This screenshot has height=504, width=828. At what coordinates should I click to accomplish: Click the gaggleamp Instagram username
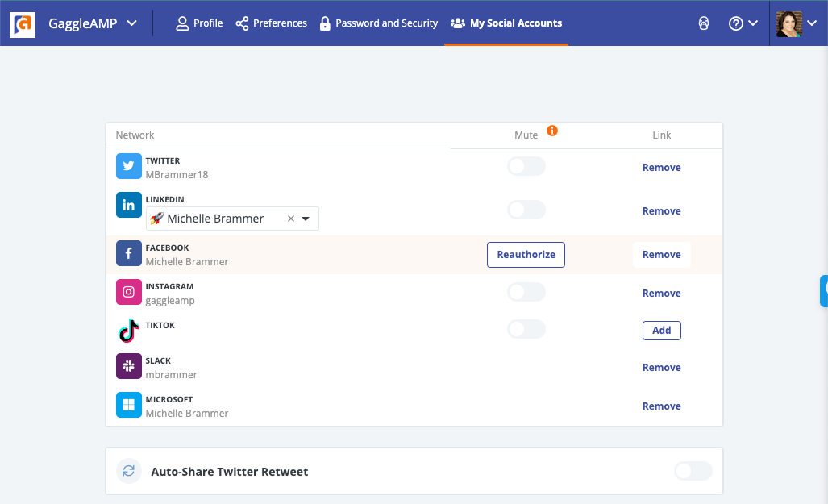[x=170, y=301]
